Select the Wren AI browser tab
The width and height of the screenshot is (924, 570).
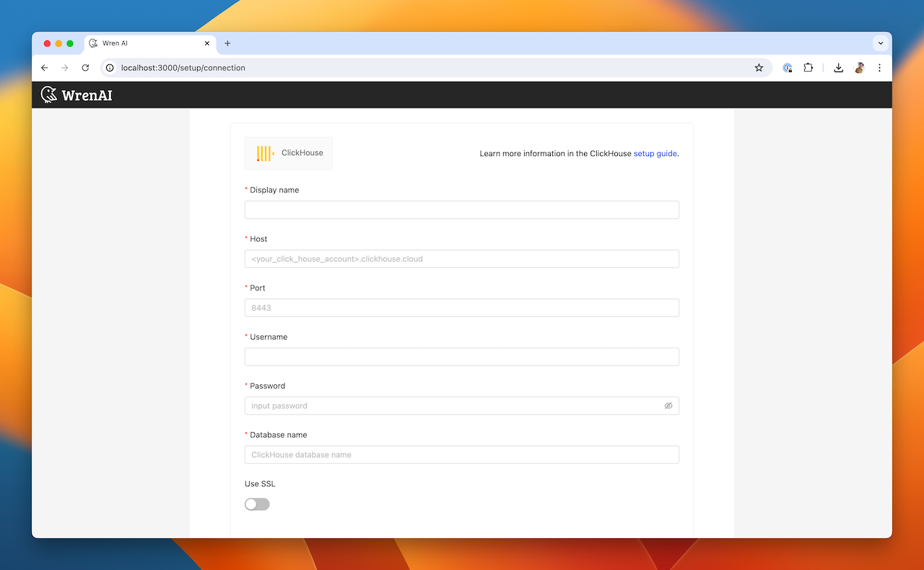[150, 43]
